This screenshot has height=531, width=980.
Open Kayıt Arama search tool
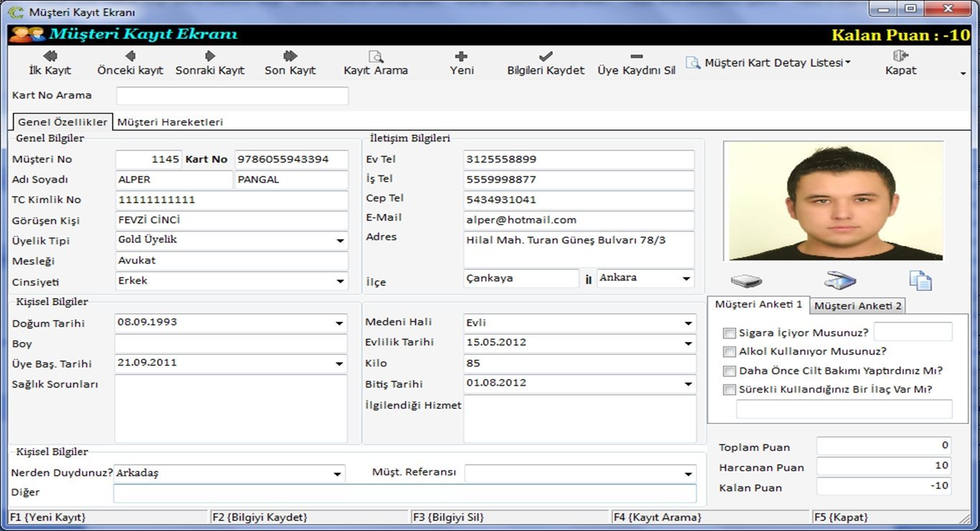coord(375,63)
